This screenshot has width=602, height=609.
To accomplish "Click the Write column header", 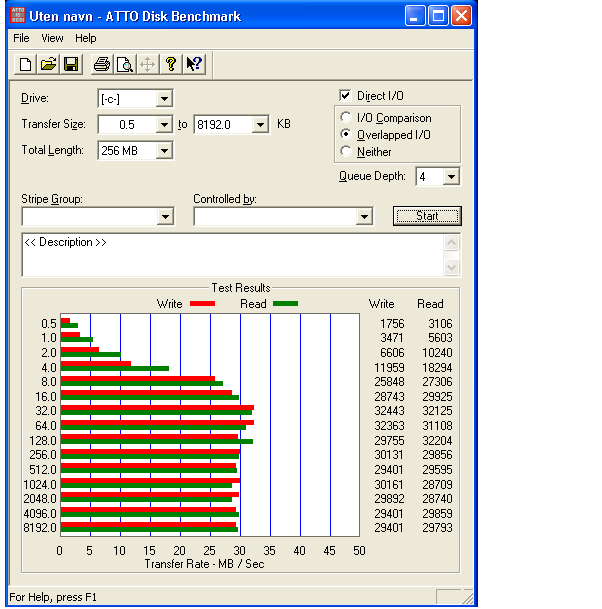I will [381, 304].
